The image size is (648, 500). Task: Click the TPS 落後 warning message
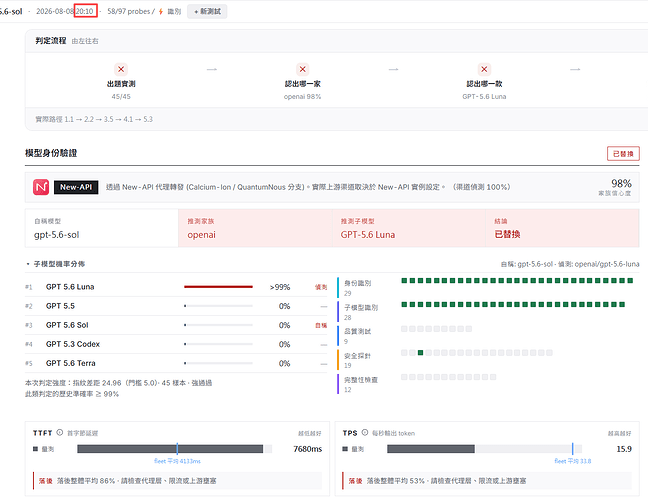coord(487,481)
